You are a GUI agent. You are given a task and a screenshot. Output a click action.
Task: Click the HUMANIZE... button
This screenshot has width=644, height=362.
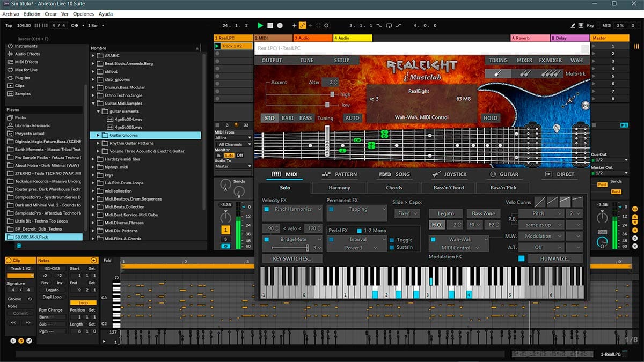(555, 258)
